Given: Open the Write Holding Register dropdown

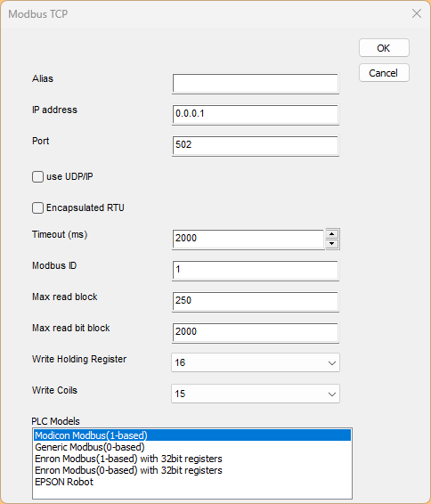Looking at the screenshot, I should (x=256, y=362).
